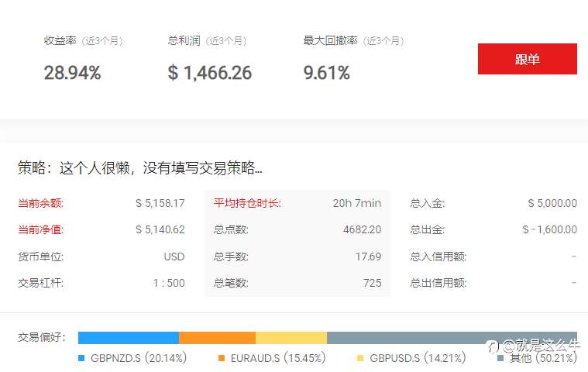
Task: Click the 当前余额 label
Action: (41, 203)
